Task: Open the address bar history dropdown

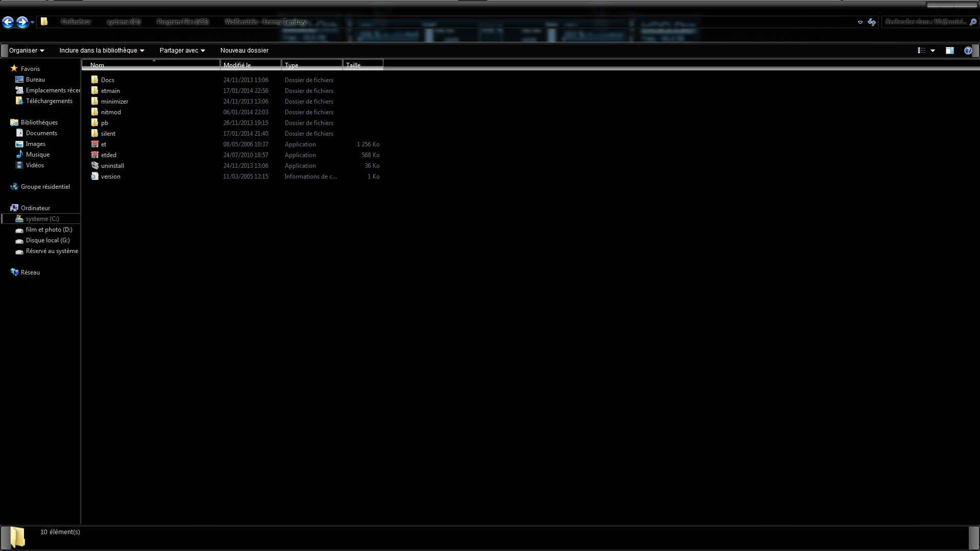Action: 860,22
